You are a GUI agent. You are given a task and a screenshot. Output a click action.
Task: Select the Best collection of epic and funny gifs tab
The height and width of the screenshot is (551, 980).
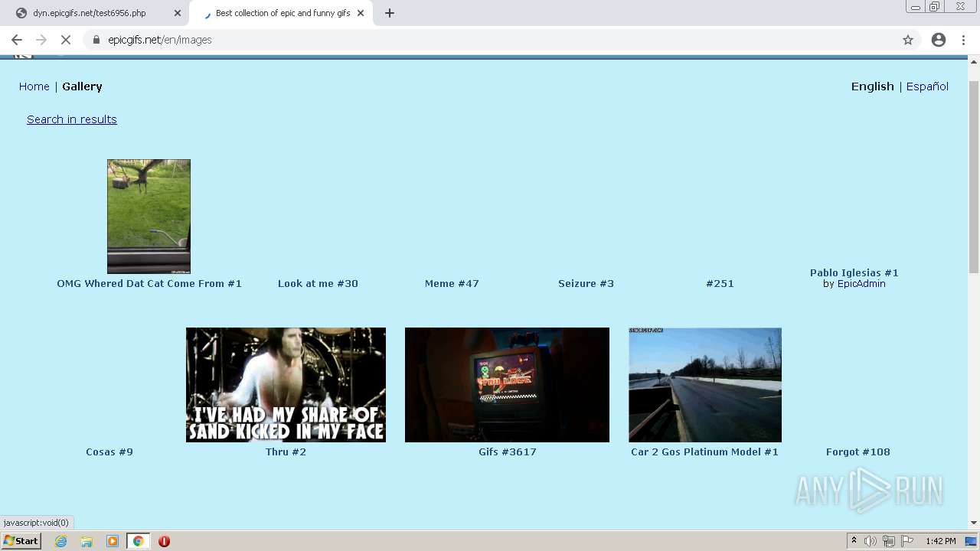coord(281,13)
